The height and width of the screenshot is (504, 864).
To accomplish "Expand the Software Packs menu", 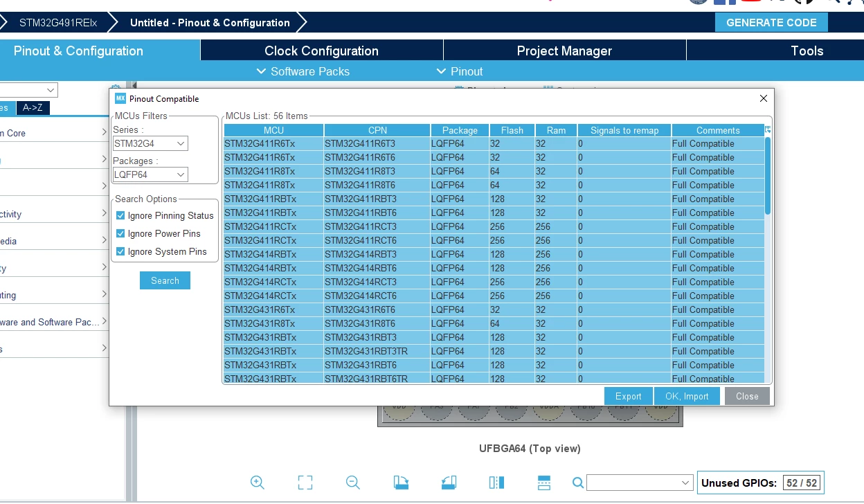I will pyautogui.click(x=303, y=71).
